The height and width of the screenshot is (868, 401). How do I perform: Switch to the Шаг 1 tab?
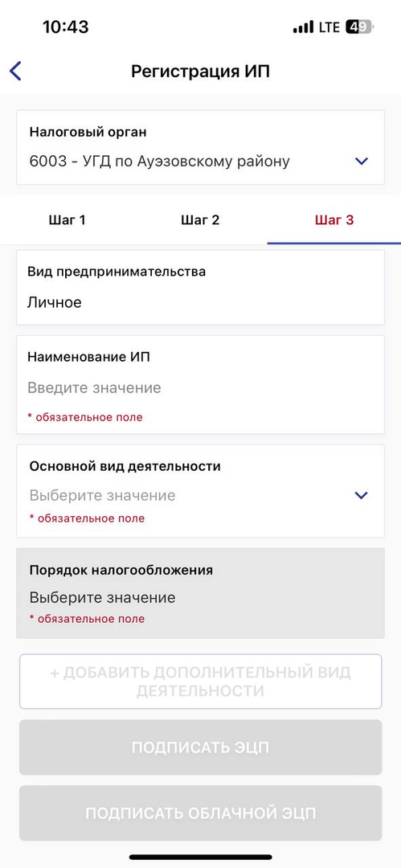[67, 220]
